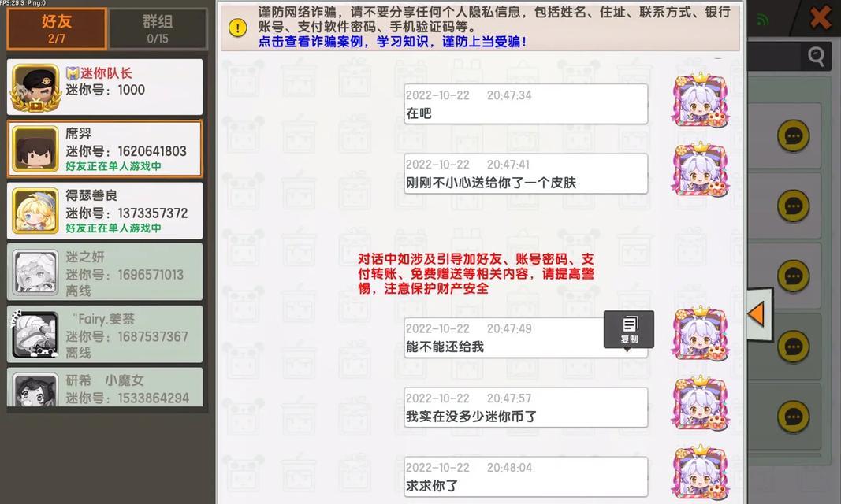Screen dimensions: 841x504
Task: Switch to the 群组 tab
Action: [158, 29]
